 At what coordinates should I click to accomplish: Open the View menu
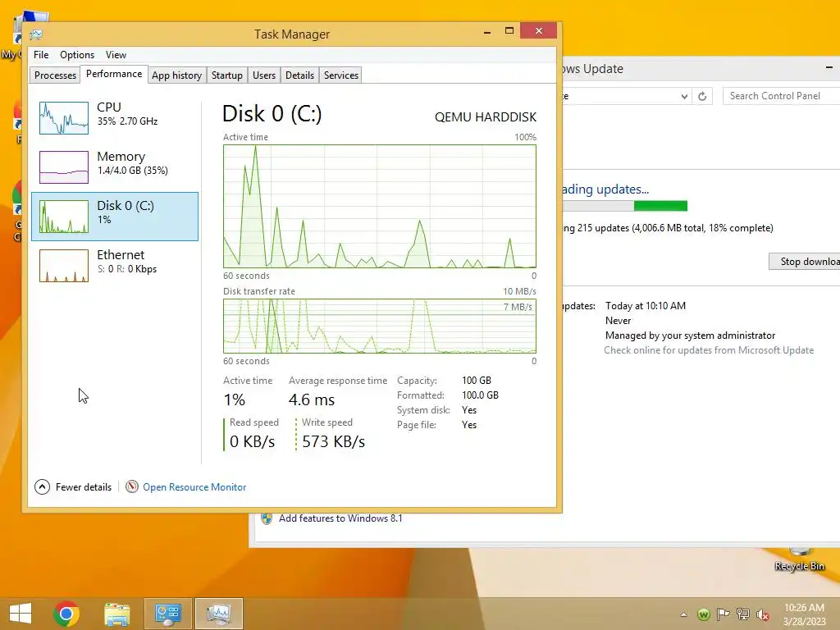(x=116, y=55)
